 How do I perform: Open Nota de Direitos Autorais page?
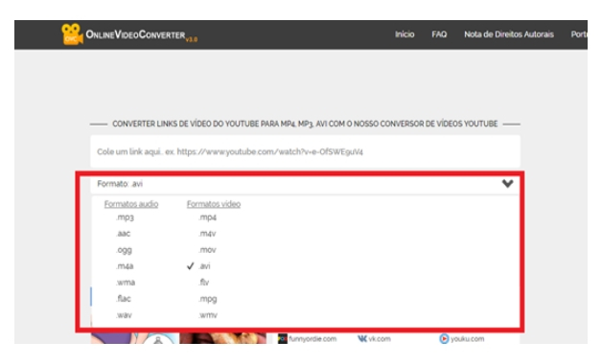pos(509,34)
